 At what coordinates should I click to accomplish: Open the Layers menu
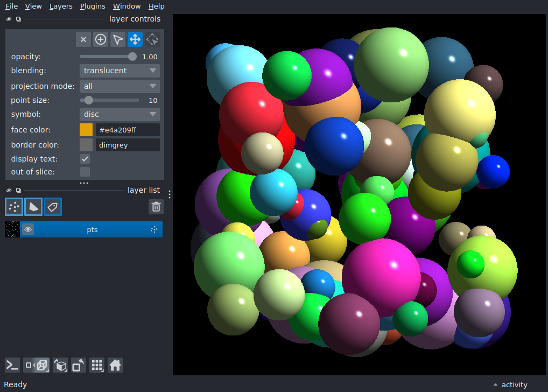(61, 6)
